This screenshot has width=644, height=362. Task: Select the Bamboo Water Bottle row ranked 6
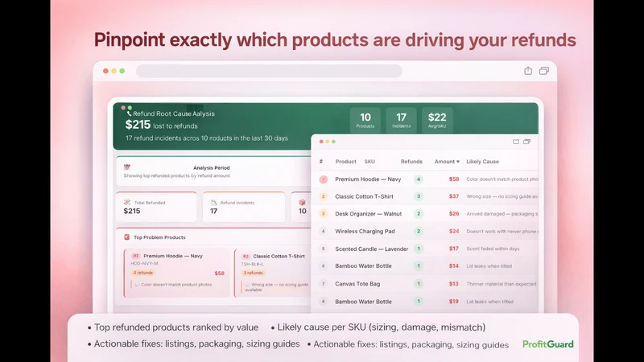425,266
